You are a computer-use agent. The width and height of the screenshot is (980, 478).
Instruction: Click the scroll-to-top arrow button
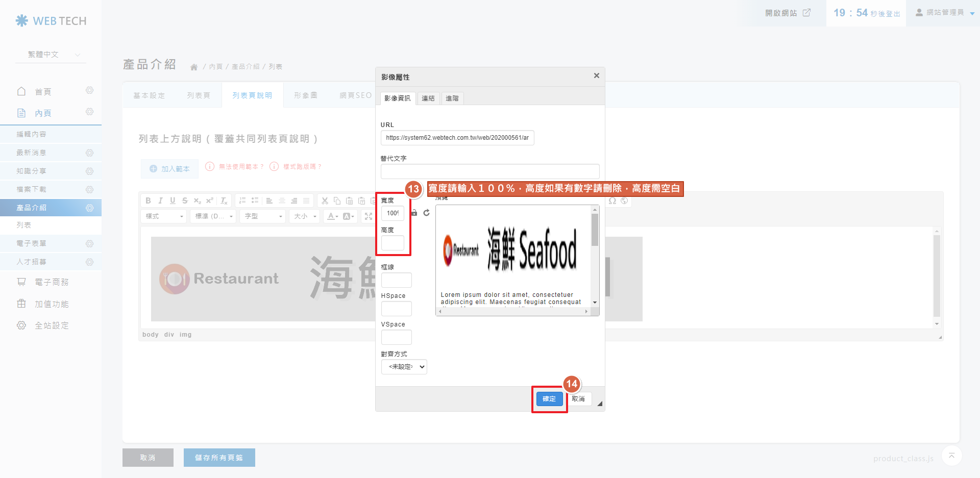951,456
